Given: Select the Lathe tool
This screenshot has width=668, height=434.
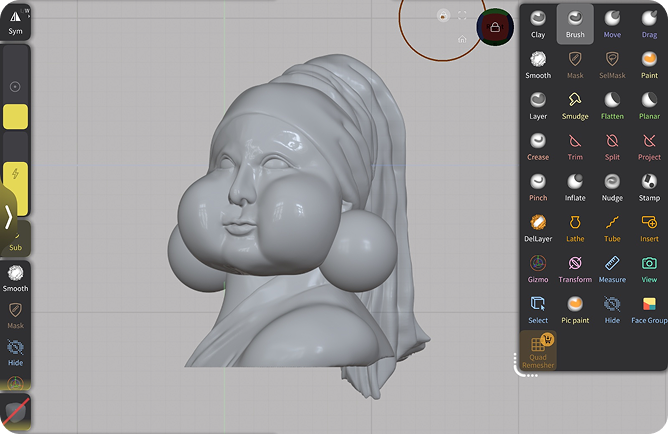Looking at the screenshot, I should (x=575, y=227).
